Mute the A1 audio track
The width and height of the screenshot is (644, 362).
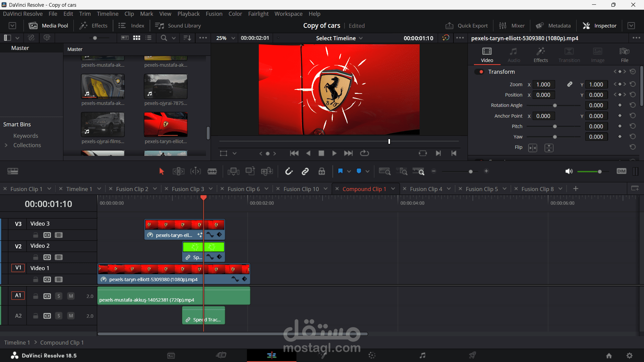click(x=71, y=296)
